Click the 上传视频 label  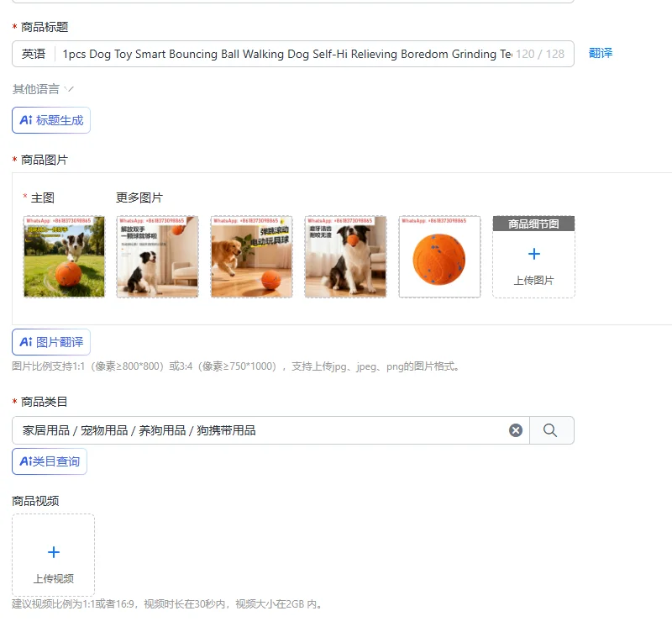click(x=54, y=579)
